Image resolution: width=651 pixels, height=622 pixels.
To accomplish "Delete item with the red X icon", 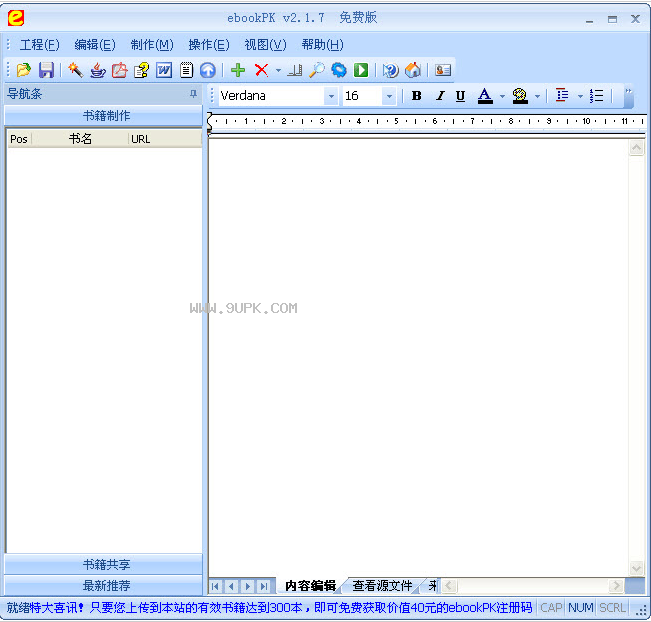I will point(261,70).
